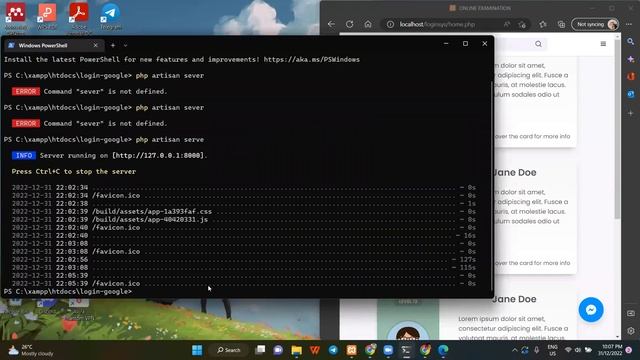Go back in the Edge browser

331,24
